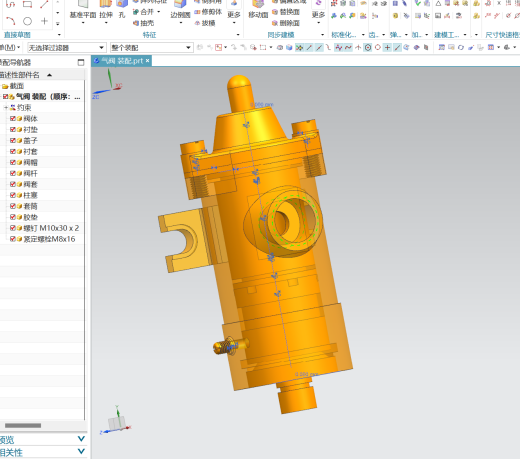
Task: Click the green checkmark icon in ribbon
Action: click(x=417, y=3)
